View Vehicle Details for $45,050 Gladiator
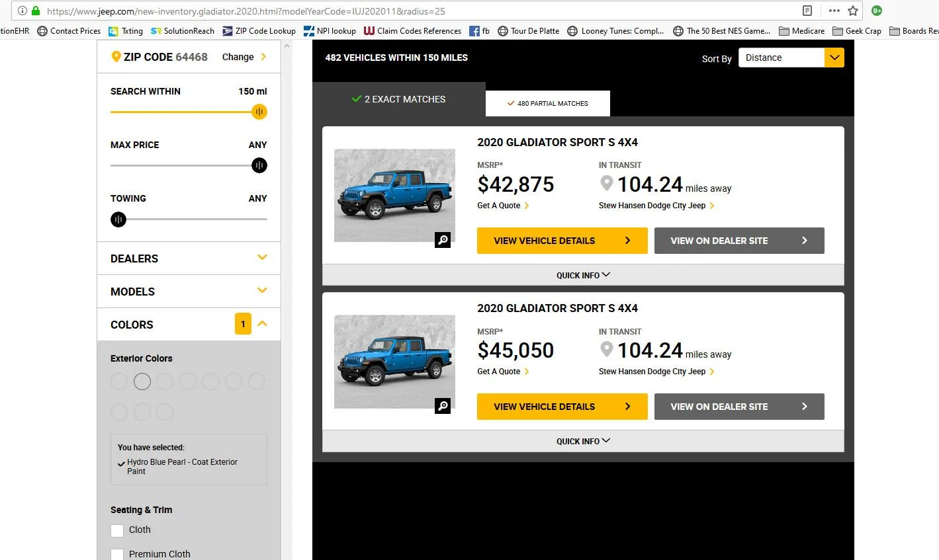Screen dimensions: 939x560 tap(562, 407)
